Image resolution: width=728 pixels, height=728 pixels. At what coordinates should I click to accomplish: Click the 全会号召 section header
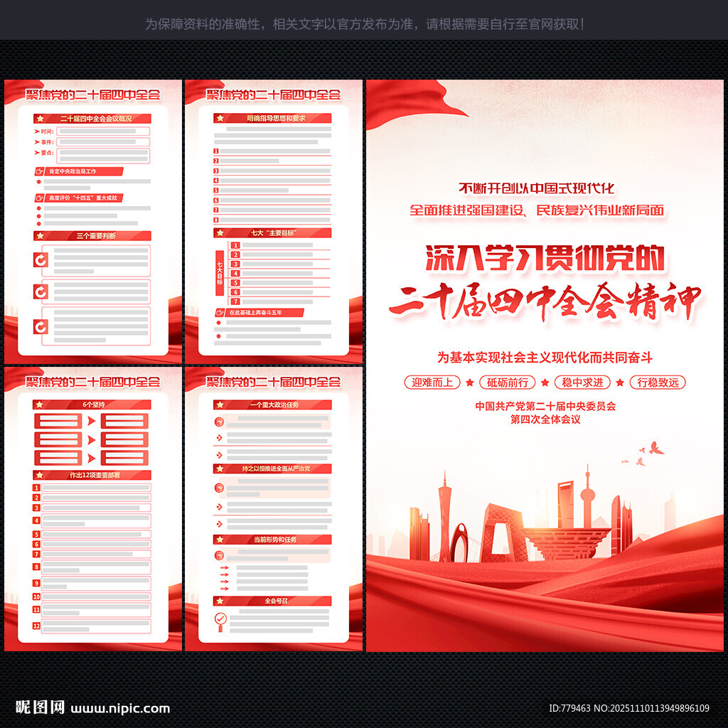272,601
